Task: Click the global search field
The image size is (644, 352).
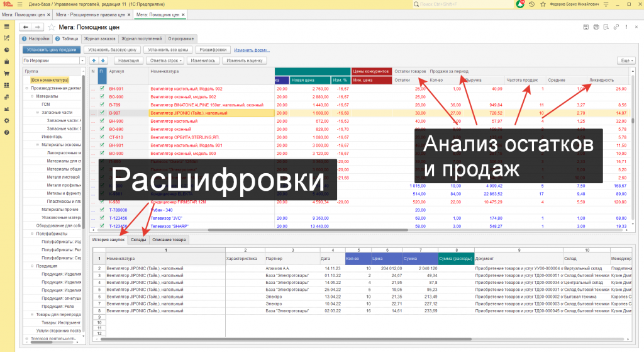Action: (462, 4)
